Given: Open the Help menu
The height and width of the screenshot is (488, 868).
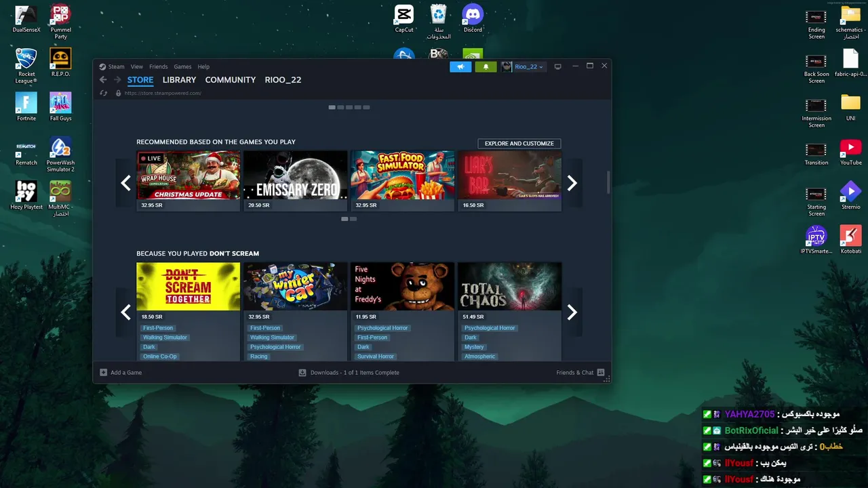Looking at the screenshot, I should [x=203, y=66].
